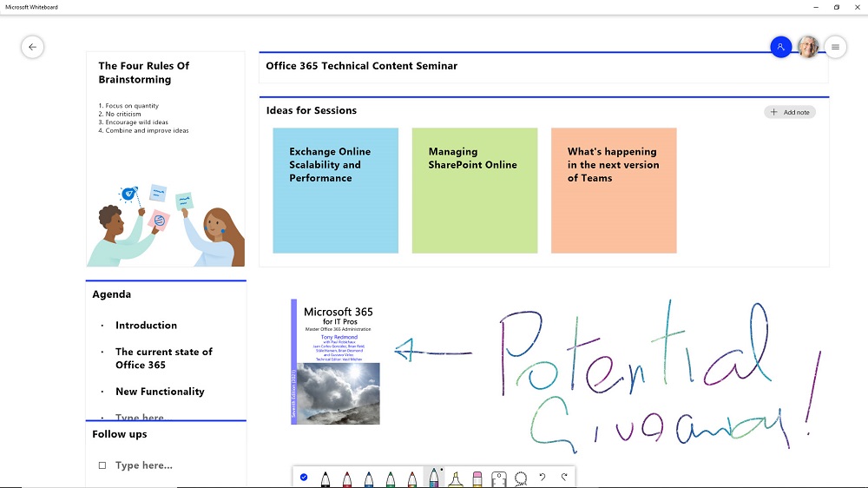868x488 pixels.
Task: Select the blue Exchange Online sticky note
Action: pyautogui.click(x=335, y=190)
